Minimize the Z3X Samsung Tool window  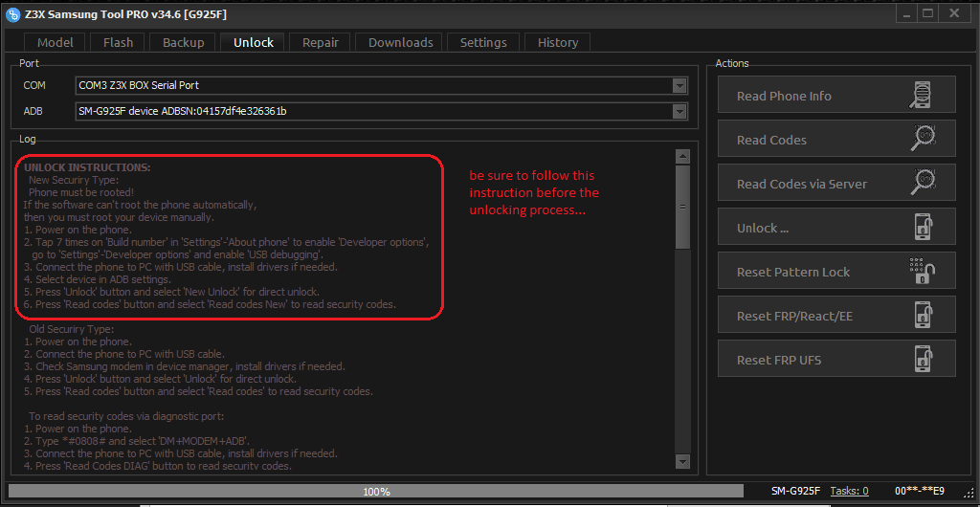(905, 12)
